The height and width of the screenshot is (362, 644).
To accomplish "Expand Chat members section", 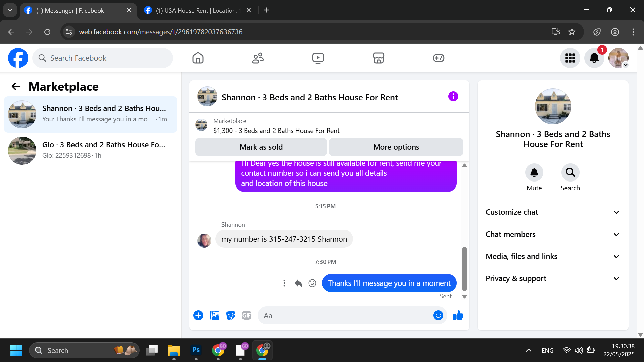I will pyautogui.click(x=553, y=234).
